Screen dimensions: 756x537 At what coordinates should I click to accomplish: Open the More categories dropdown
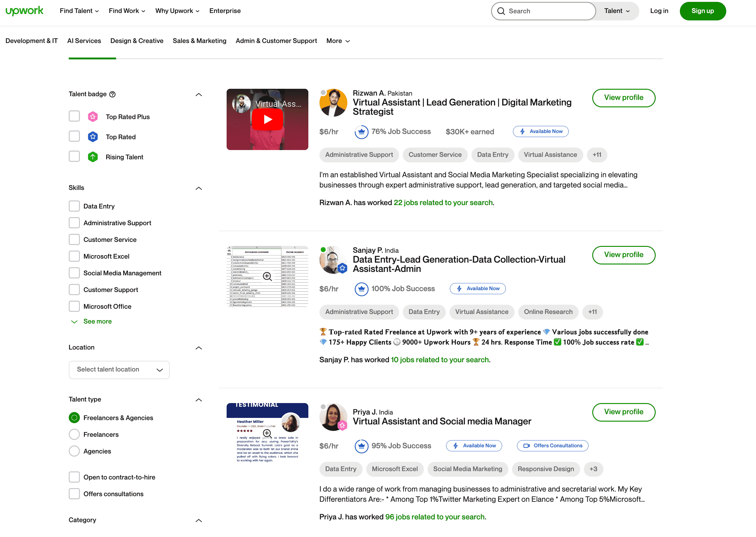(338, 41)
